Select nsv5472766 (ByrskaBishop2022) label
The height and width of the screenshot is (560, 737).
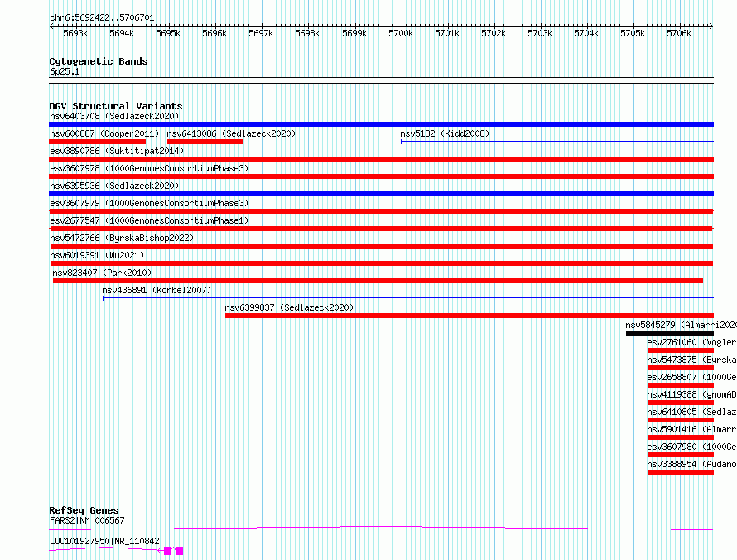(122, 238)
